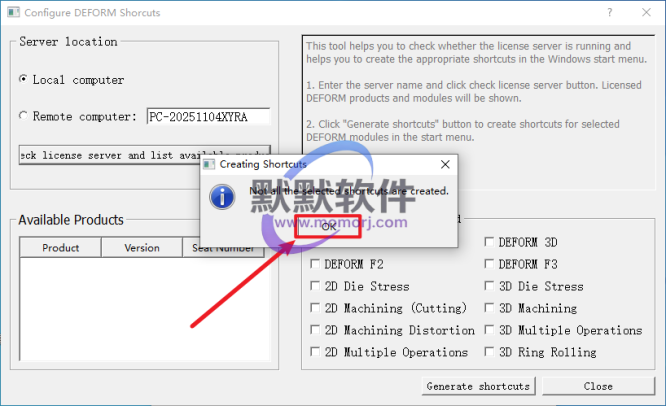The width and height of the screenshot is (666, 406).
Task: Click the Creating Shortcuts title bar icon
Action: (x=209, y=163)
